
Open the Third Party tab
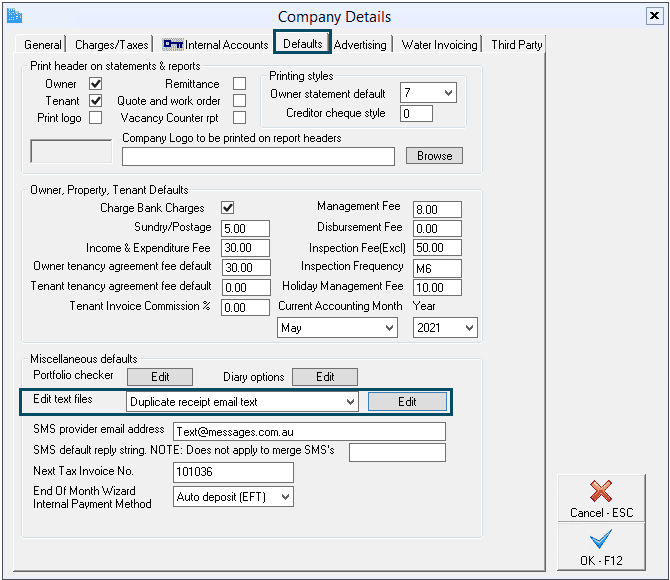click(516, 44)
